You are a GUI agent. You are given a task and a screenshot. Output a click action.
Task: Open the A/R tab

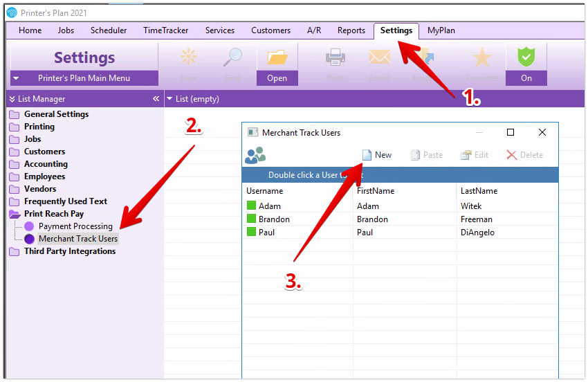click(314, 30)
